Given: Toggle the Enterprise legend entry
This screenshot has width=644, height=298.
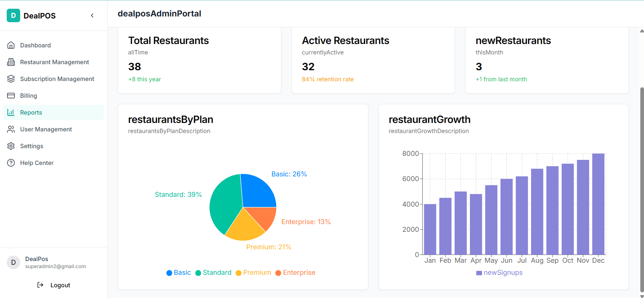Looking at the screenshot, I should 295,272.
